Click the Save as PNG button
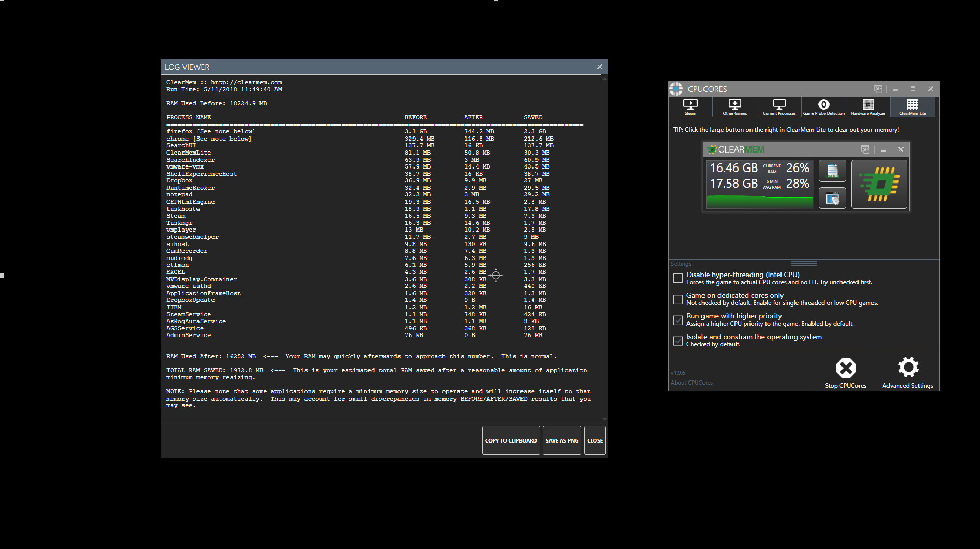The image size is (980, 549). [x=561, y=440]
